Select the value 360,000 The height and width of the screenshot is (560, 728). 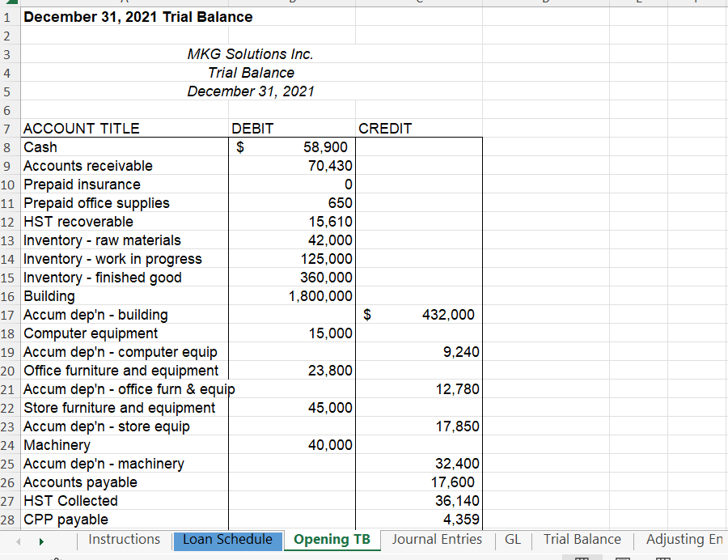292,278
